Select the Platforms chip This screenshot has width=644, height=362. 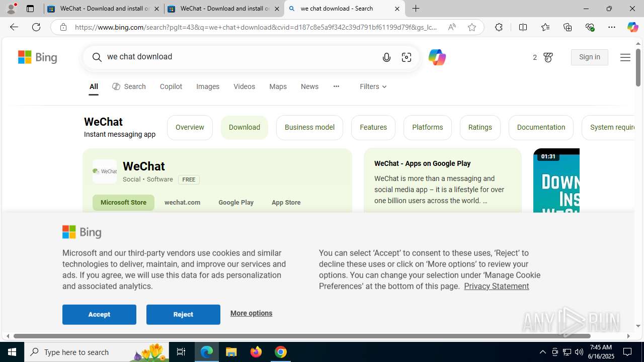[x=428, y=127]
